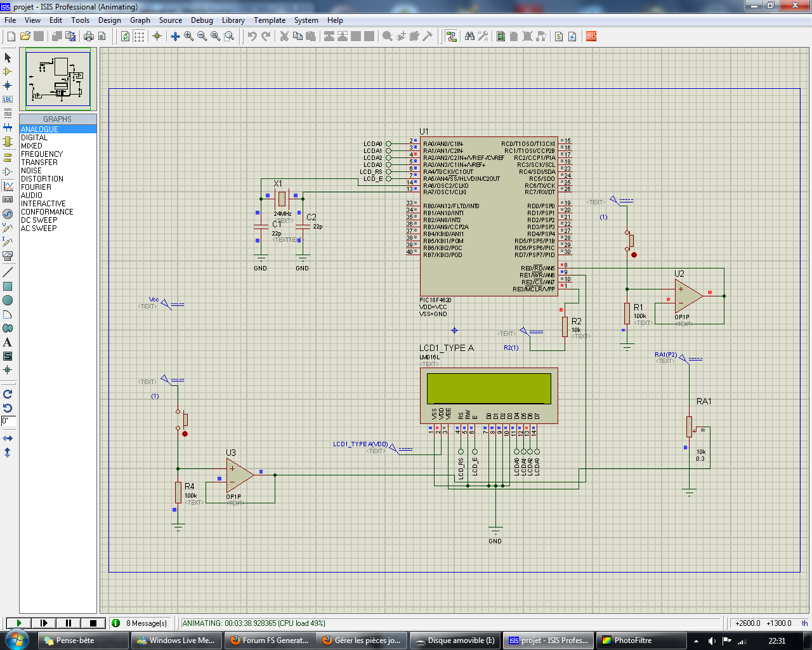Select the Component mode tool
The width and height of the screenshot is (812, 650).
(8, 71)
